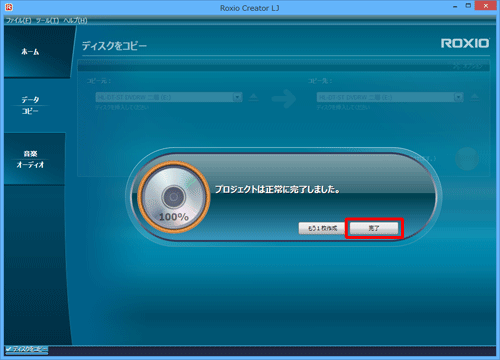Click the プロジェクトは正常に完了しました message
This screenshot has width=500, height=360.
277,189
